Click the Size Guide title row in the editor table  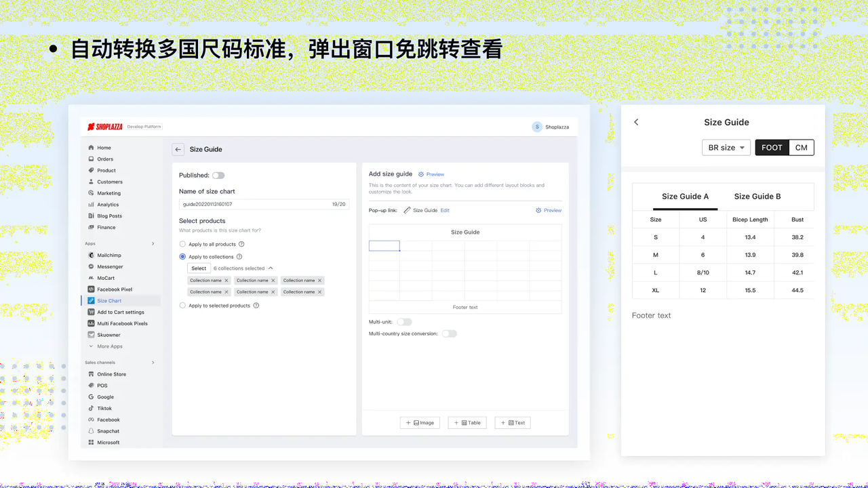pos(465,232)
